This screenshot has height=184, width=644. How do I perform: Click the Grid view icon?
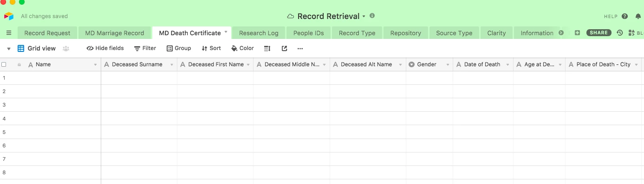21,48
